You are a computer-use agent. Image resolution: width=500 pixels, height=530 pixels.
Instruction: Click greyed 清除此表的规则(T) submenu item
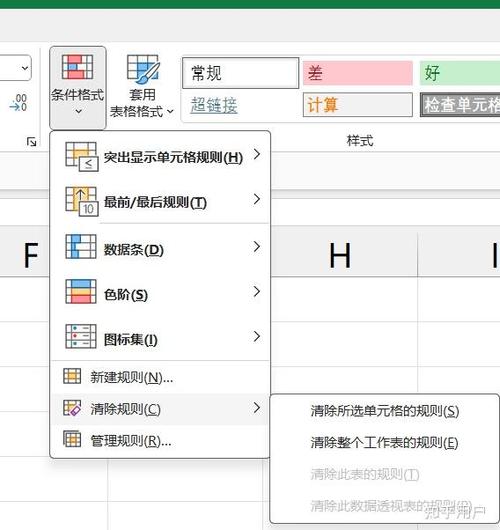point(385,474)
